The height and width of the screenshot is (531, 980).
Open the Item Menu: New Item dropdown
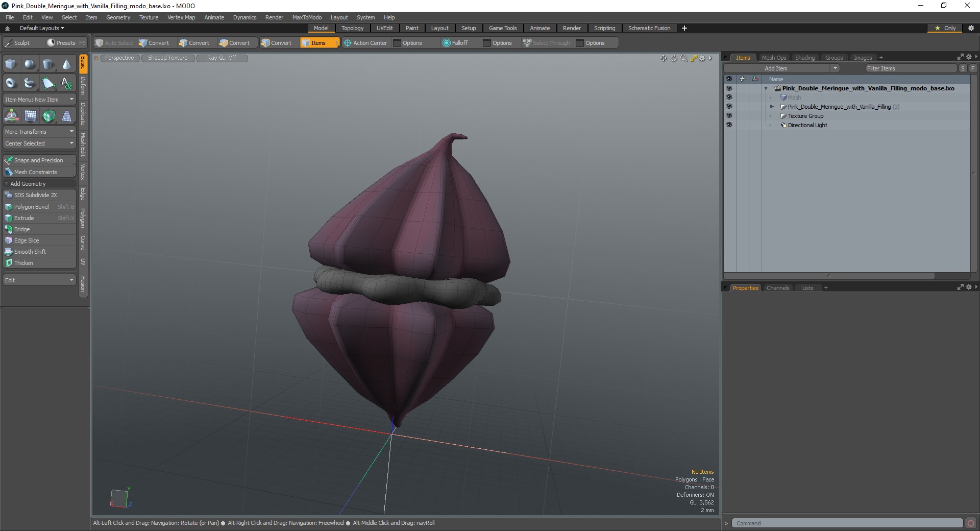click(40, 100)
